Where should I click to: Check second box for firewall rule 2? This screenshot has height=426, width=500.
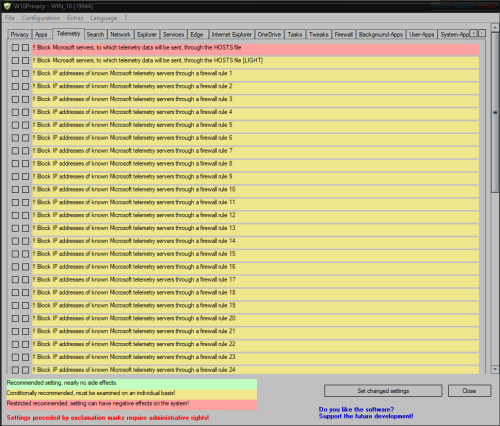(26, 86)
